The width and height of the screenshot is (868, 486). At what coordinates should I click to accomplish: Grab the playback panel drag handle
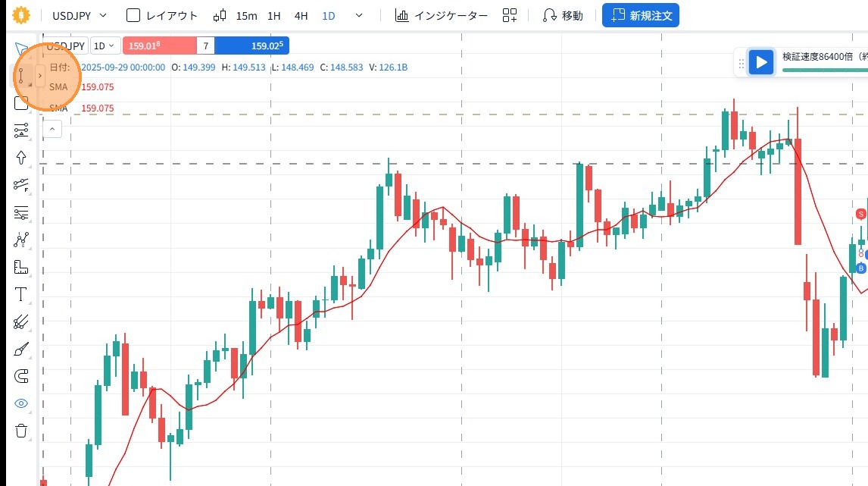pos(742,64)
